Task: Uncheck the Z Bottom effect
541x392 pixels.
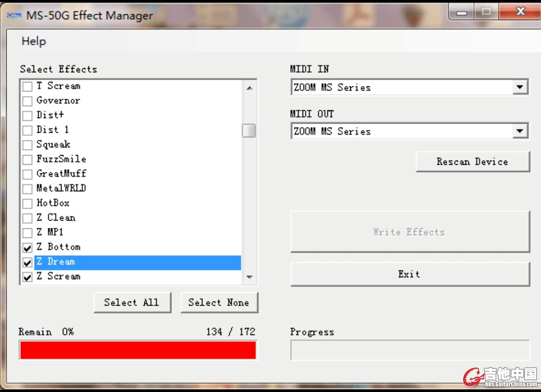Action: [27, 248]
